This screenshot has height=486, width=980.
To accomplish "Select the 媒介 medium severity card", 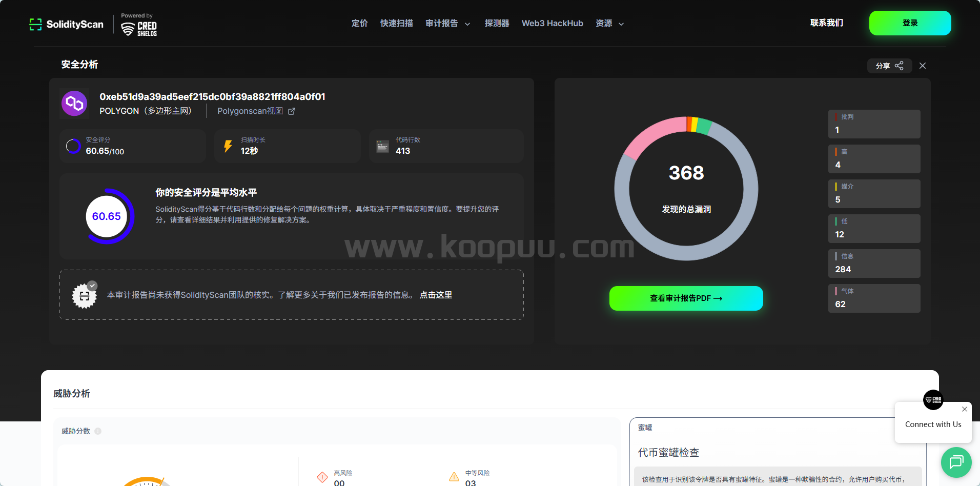I will pos(874,194).
